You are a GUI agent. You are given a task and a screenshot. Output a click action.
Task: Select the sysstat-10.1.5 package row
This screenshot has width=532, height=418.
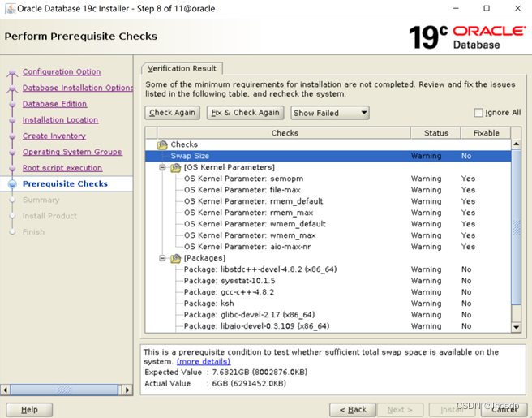328,281
